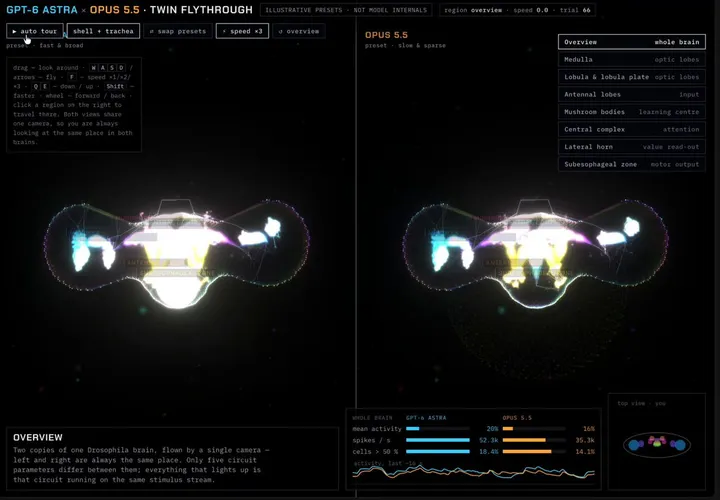Jump to Subesophageal zone motor output

click(x=632, y=164)
